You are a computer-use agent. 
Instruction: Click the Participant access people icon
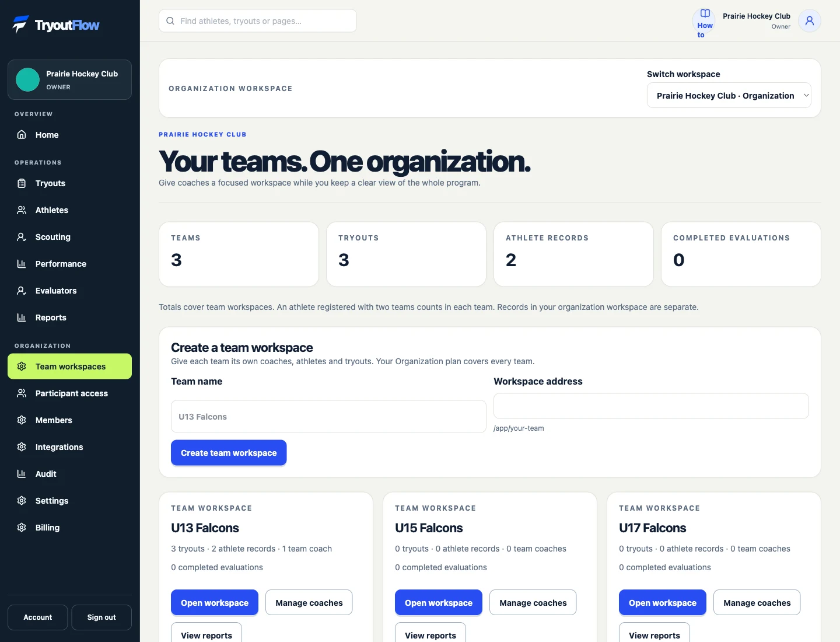(x=22, y=393)
